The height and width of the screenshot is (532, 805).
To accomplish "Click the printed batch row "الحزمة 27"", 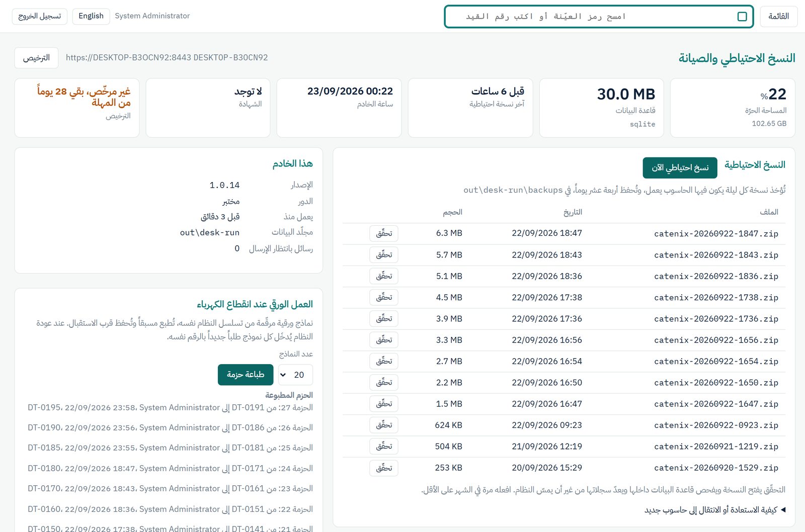I will pos(170,408).
